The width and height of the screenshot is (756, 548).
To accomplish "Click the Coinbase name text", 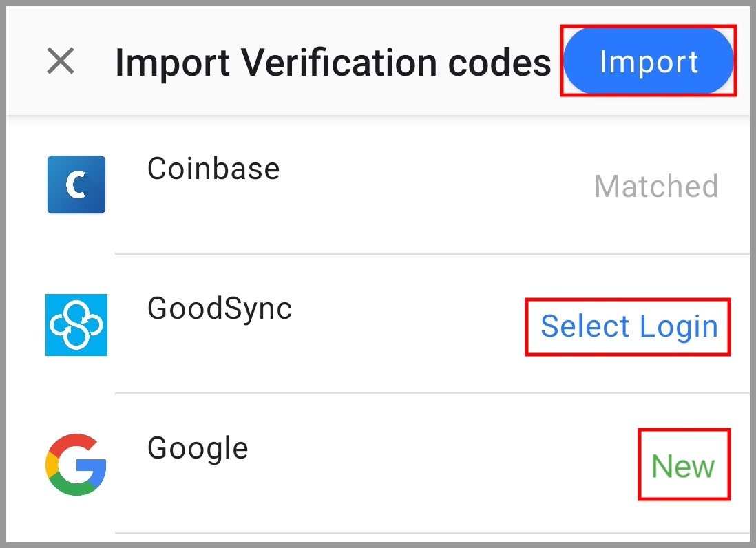I will (x=214, y=168).
